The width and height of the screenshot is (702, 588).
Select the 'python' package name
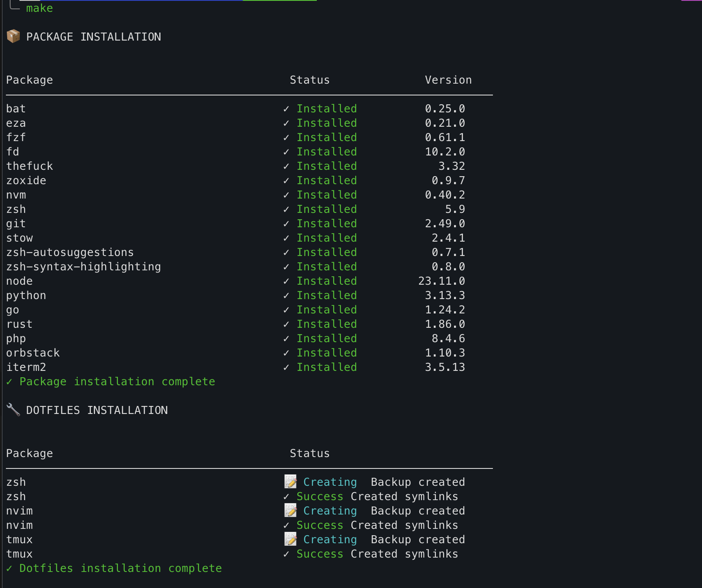(26, 296)
